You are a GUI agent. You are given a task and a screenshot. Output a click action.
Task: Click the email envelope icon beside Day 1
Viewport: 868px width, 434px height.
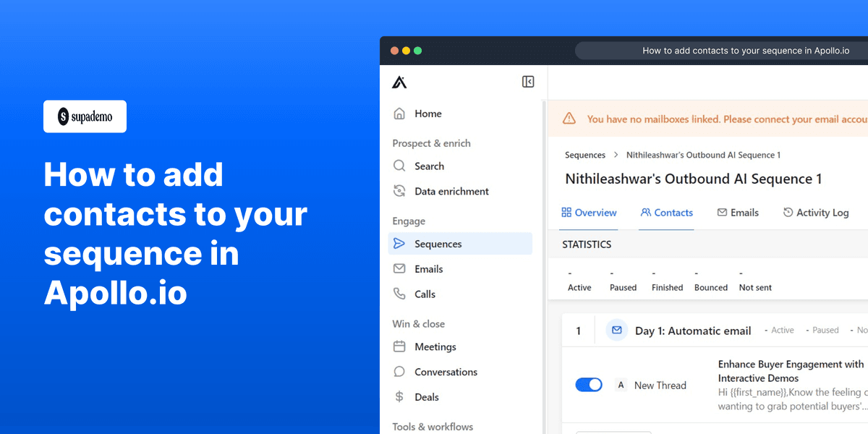pyautogui.click(x=616, y=330)
